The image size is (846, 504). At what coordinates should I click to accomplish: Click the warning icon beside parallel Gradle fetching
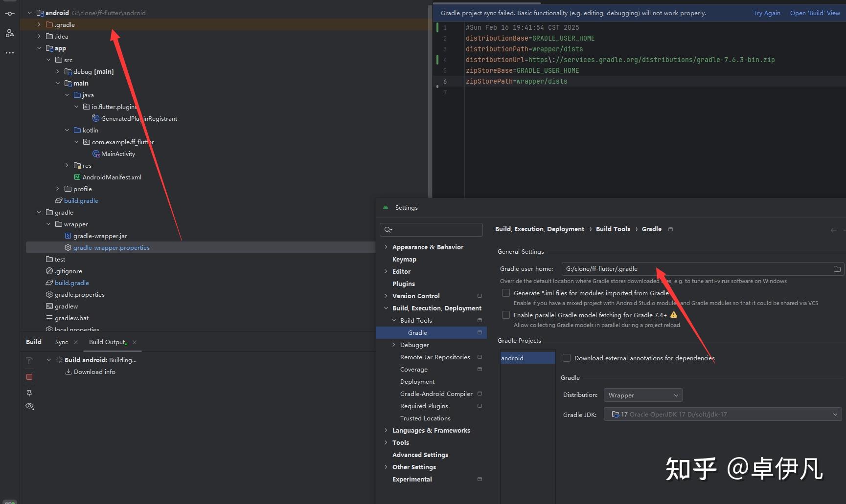click(674, 315)
